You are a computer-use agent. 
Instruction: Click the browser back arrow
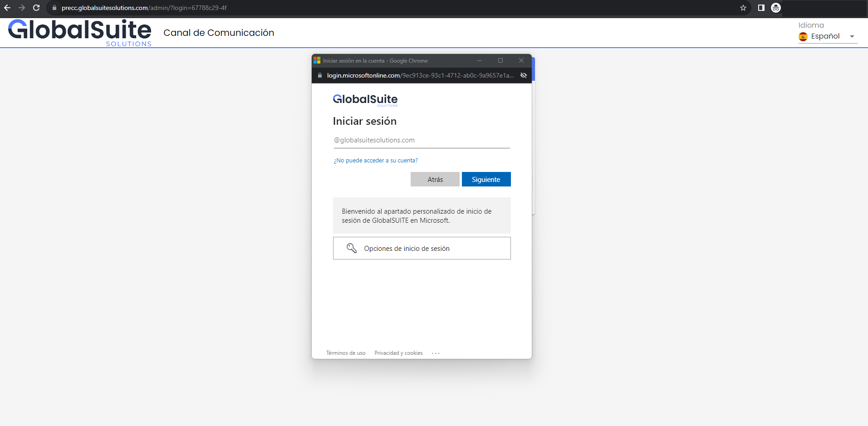(x=7, y=8)
